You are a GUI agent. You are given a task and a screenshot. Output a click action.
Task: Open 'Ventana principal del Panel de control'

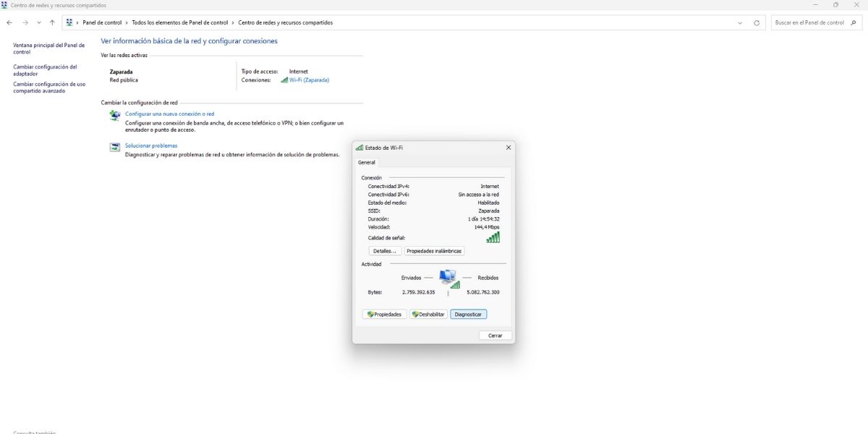click(x=48, y=48)
